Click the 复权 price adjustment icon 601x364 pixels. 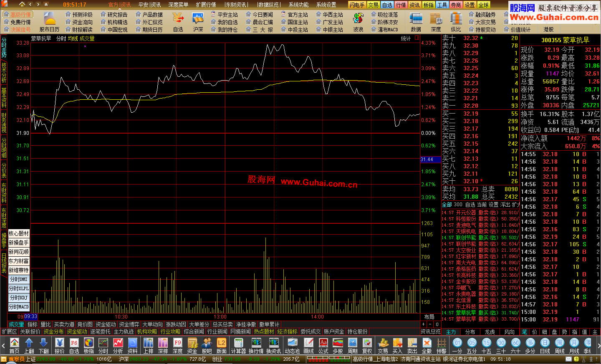click(x=367, y=346)
